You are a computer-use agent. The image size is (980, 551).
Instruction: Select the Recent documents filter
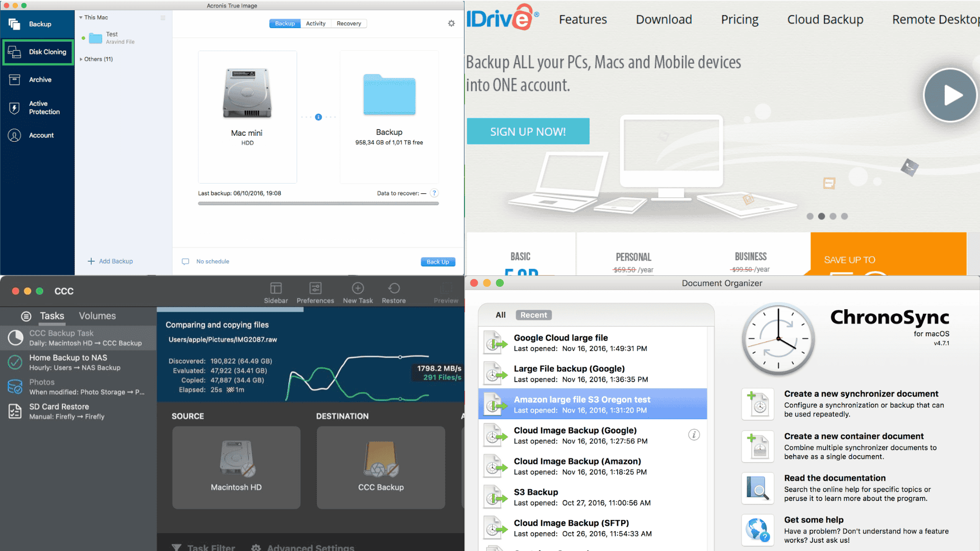coord(533,315)
